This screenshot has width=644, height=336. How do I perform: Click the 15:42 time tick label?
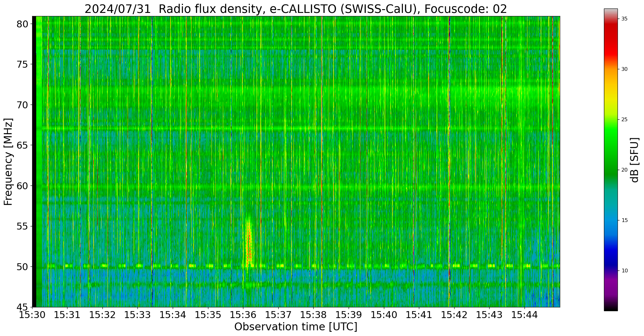click(454, 315)
